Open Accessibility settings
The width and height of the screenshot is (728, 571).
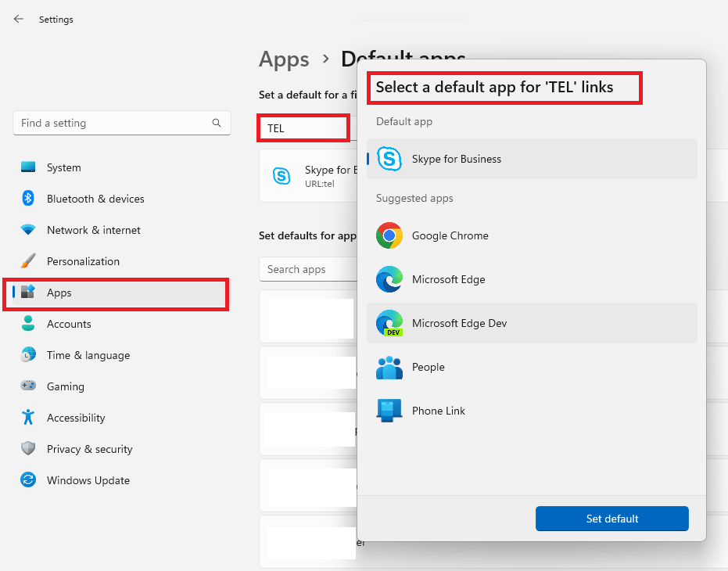[122, 418]
